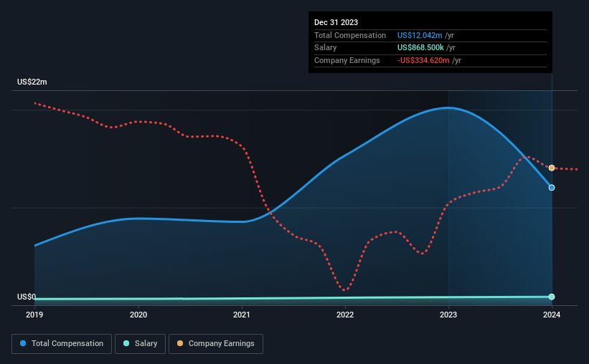Click the 2019 x-axis label

tap(34, 315)
